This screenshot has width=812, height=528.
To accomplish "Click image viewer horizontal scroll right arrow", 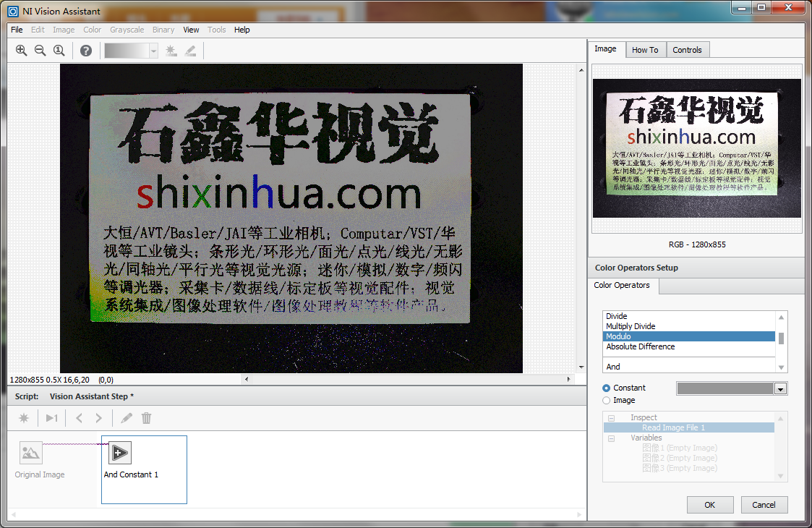I will click(568, 379).
